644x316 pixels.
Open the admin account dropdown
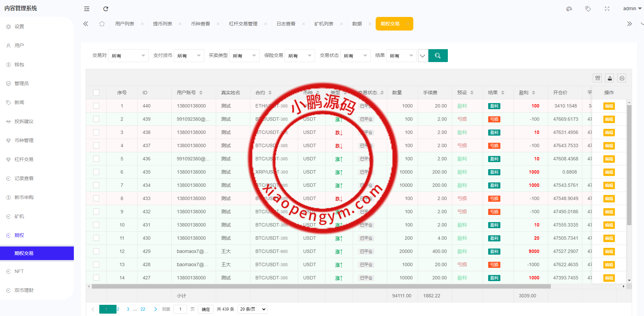point(631,8)
